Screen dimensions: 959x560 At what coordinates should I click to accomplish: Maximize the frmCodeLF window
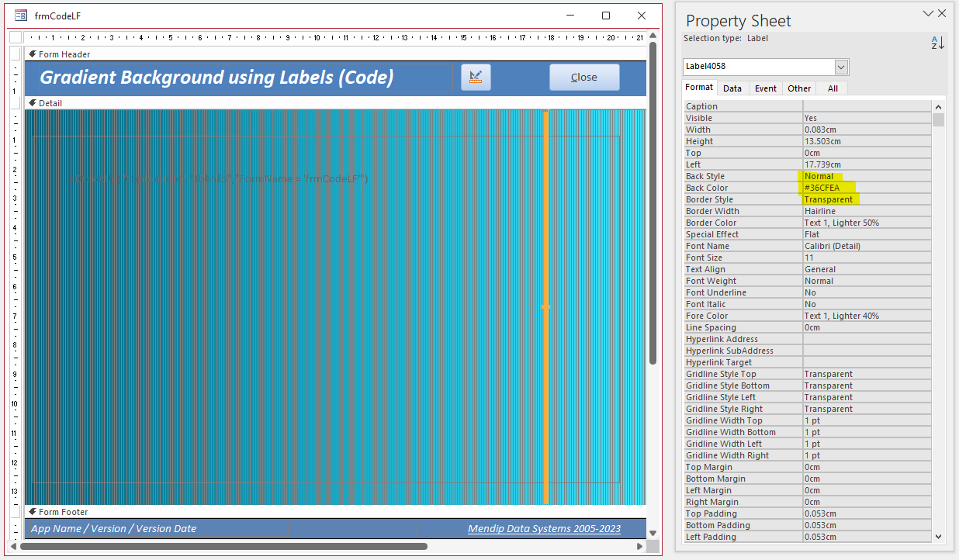click(606, 16)
